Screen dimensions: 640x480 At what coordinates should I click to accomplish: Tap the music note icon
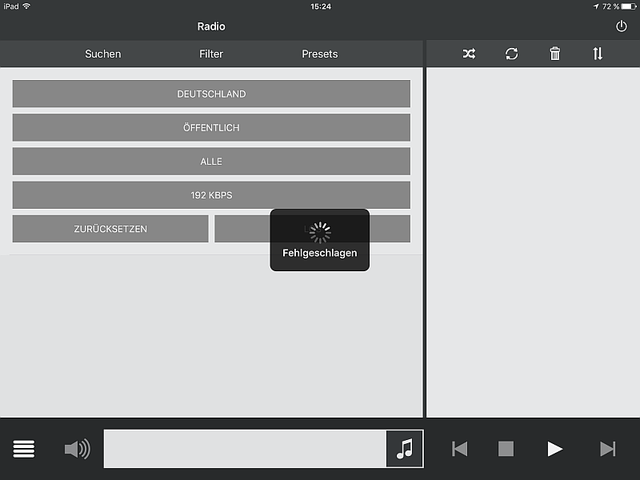click(404, 449)
